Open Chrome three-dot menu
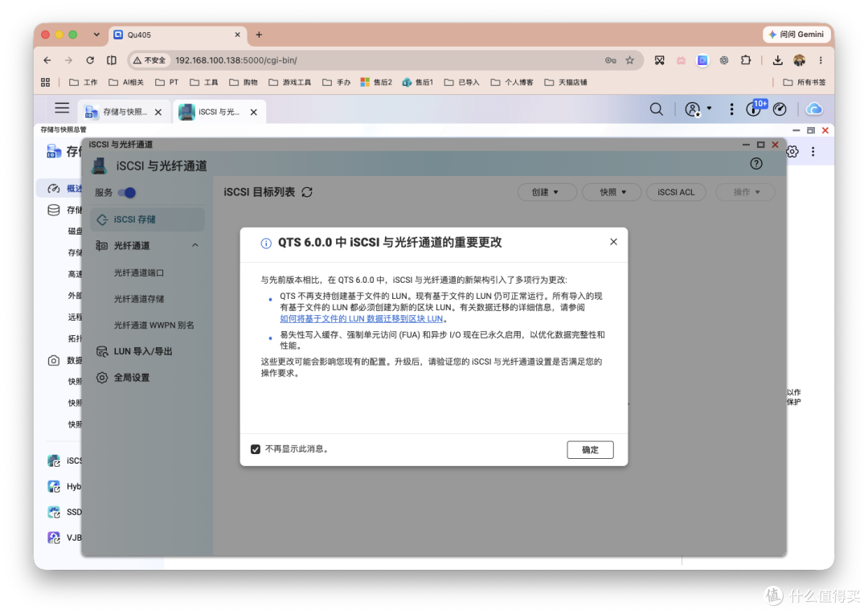The width and height of the screenshot is (868, 614). (x=821, y=60)
